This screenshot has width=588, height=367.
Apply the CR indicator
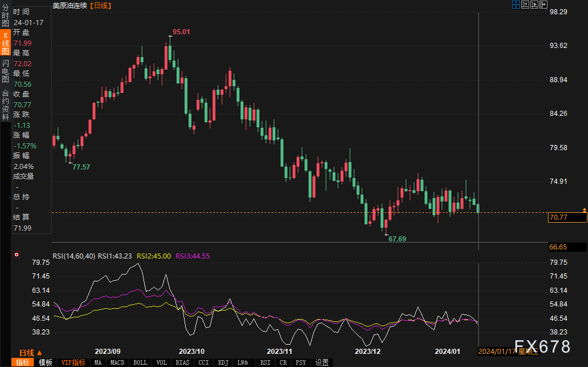tap(283, 362)
